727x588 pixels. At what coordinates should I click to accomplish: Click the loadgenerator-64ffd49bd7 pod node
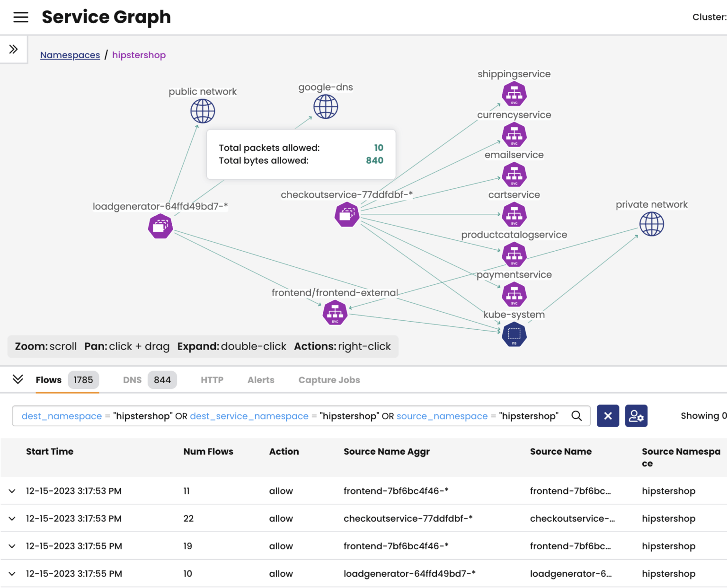click(x=160, y=226)
